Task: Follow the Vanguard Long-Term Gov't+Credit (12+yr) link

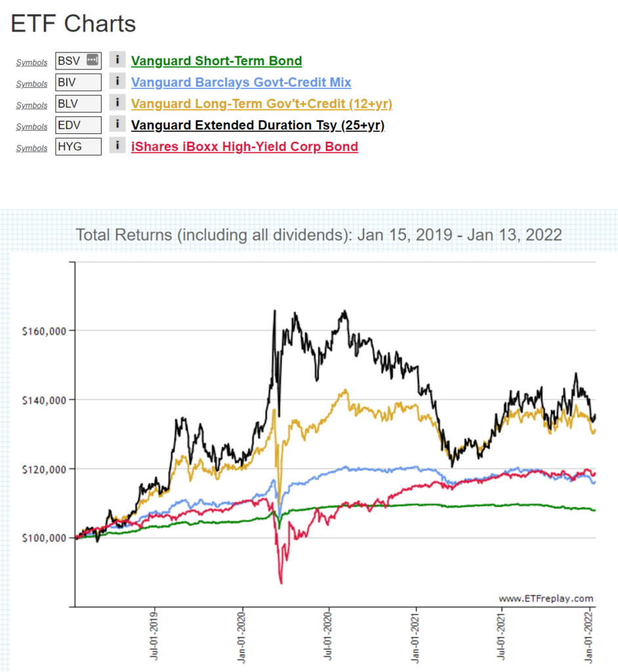Action: [261, 104]
